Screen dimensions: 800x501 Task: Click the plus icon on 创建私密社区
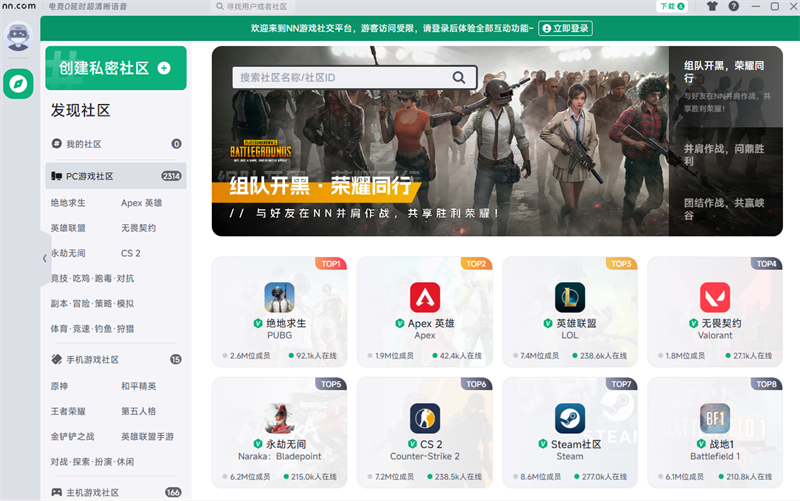tap(164, 68)
